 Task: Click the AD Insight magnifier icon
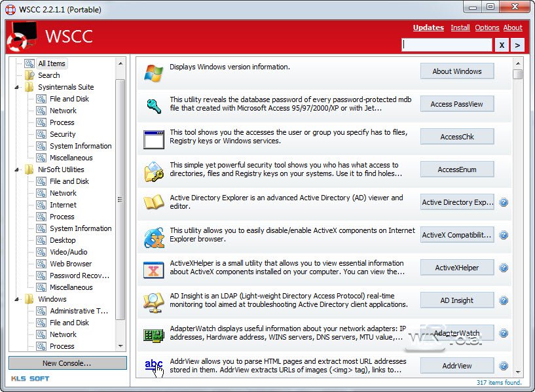pos(153,302)
